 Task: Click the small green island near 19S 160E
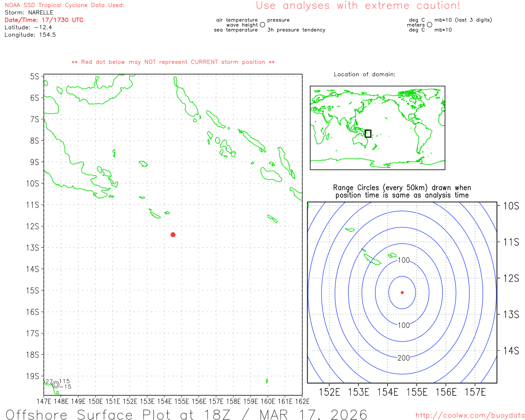click(x=267, y=381)
